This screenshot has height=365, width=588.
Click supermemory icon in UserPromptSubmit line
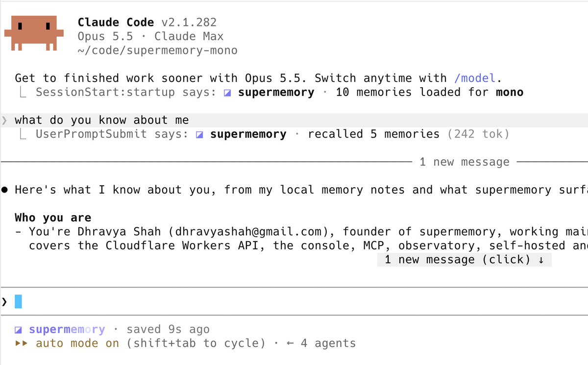(199, 135)
